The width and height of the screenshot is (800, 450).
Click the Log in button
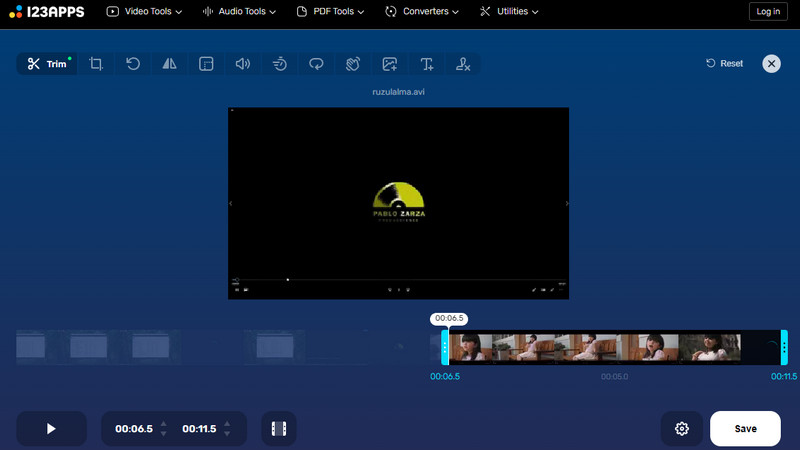[x=768, y=12]
